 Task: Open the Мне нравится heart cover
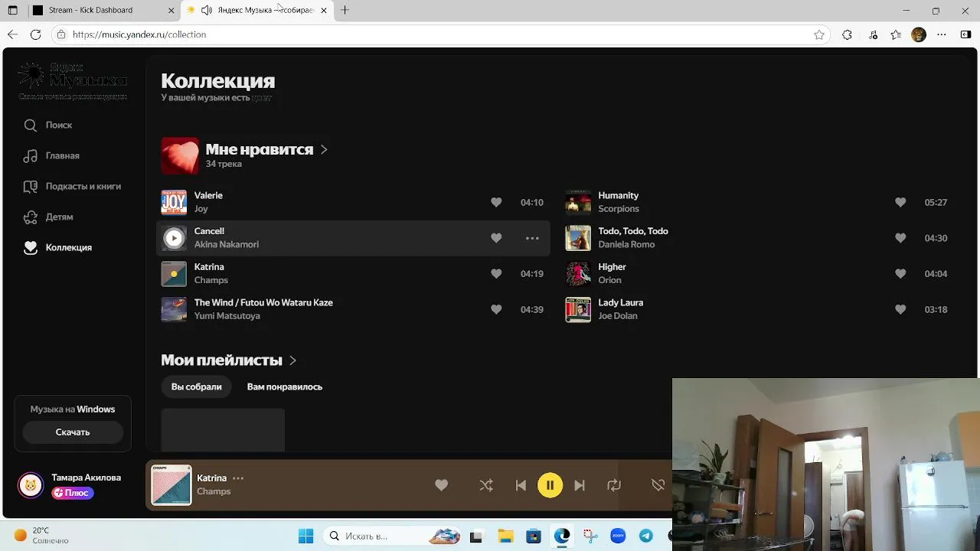[x=180, y=156]
